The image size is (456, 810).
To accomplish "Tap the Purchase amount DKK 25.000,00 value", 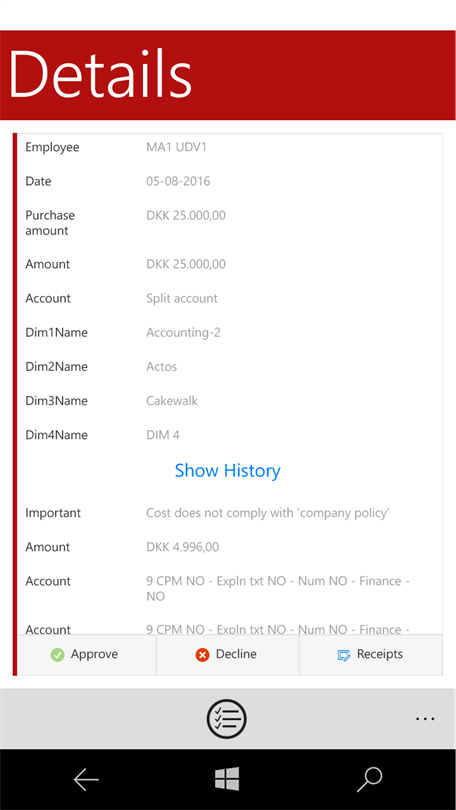I will [186, 215].
